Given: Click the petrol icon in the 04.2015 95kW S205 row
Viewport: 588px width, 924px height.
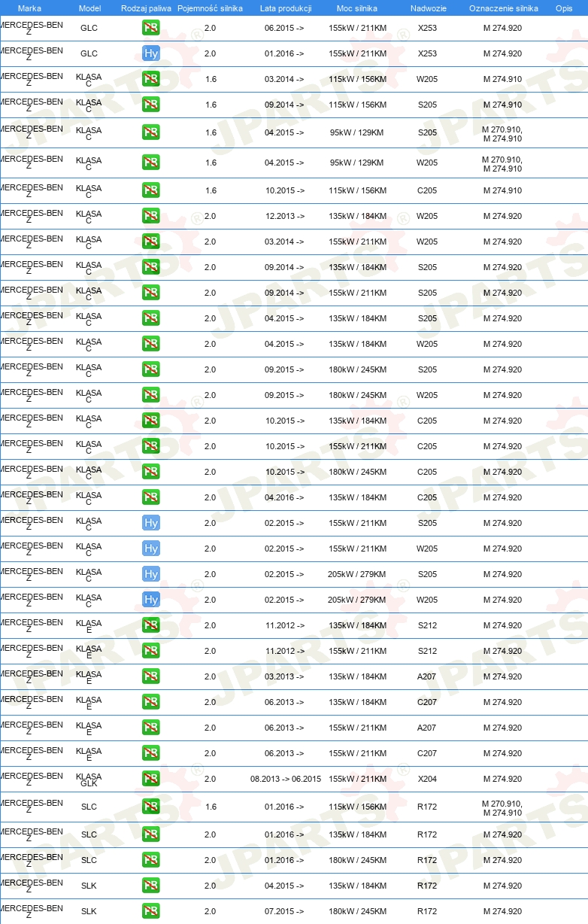Looking at the screenshot, I should click(x=150, y=133).
